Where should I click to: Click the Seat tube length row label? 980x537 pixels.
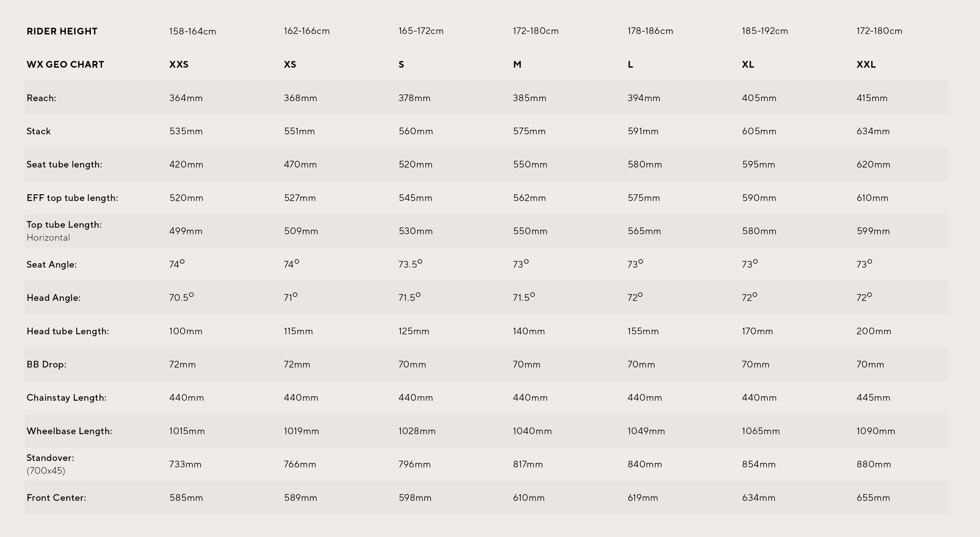(64, 165)
